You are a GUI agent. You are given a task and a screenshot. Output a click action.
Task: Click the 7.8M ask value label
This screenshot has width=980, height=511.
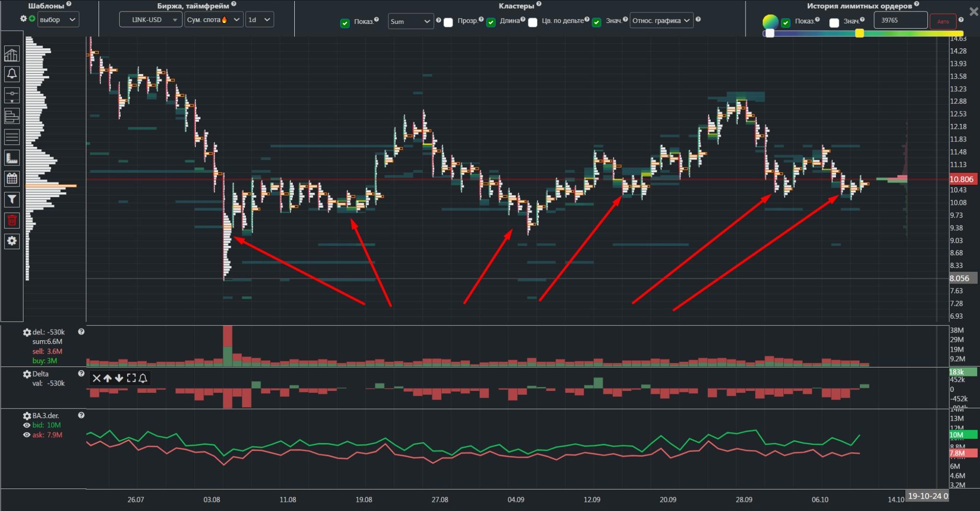click(x=963, y=453)
